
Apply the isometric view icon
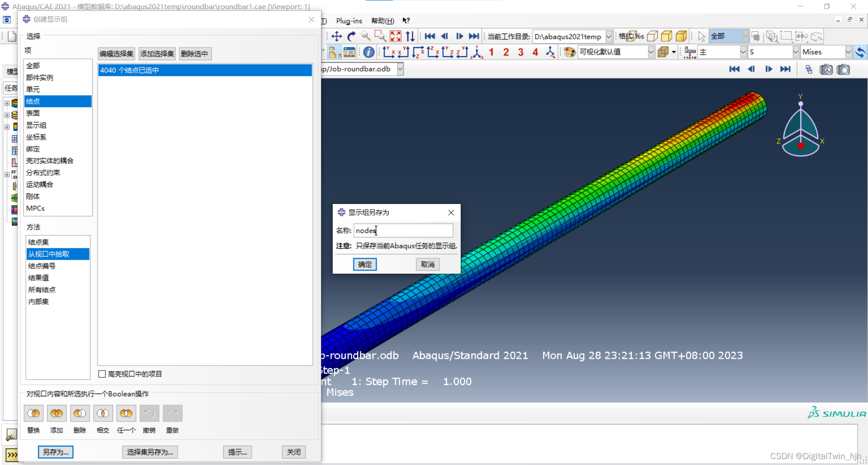tap(476, 52)
